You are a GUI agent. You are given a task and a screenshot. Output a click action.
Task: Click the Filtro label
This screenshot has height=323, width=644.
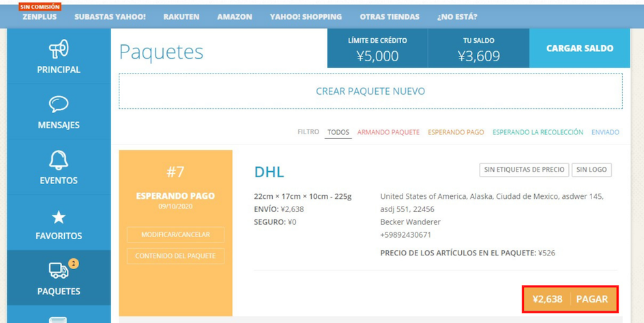308,132
